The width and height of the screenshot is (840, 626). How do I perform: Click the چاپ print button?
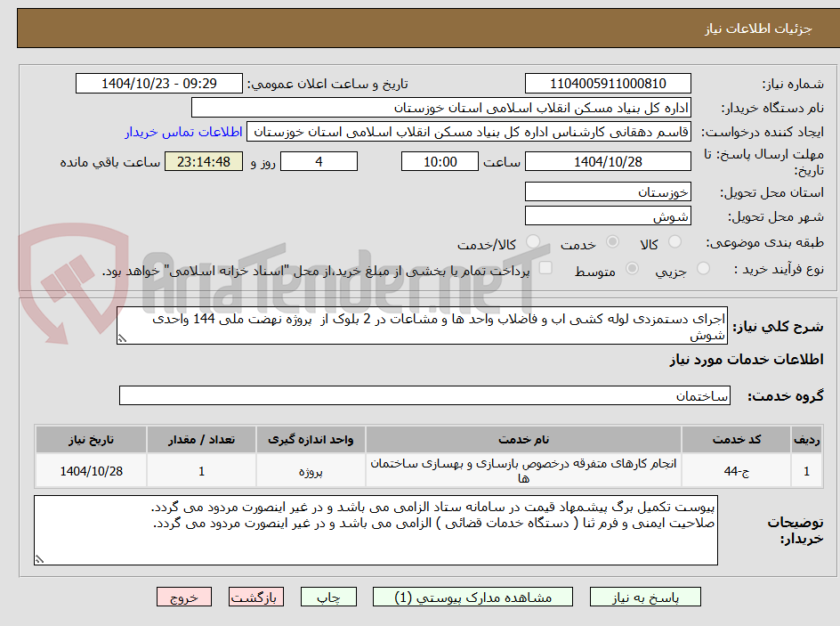coord(328,597)
